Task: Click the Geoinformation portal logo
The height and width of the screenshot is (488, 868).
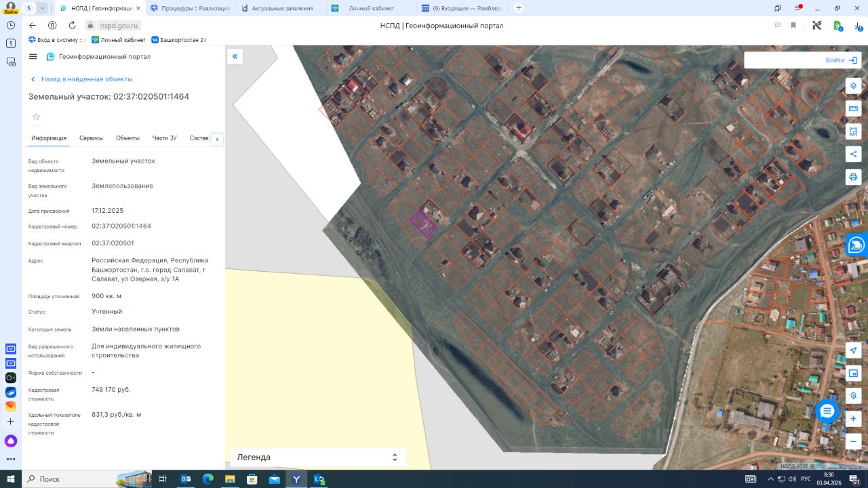Action: click(98, 57)
